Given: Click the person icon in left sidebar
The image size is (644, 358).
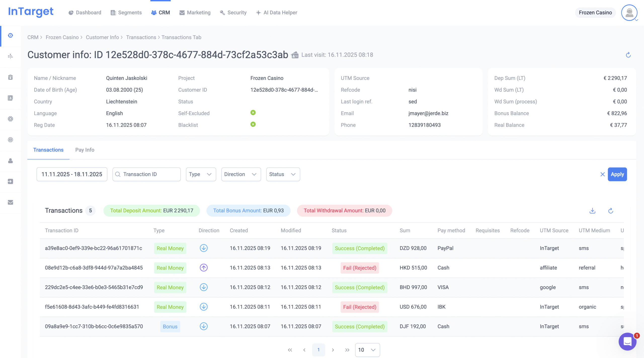Looking at the screenshot, I should click(10, 161).
